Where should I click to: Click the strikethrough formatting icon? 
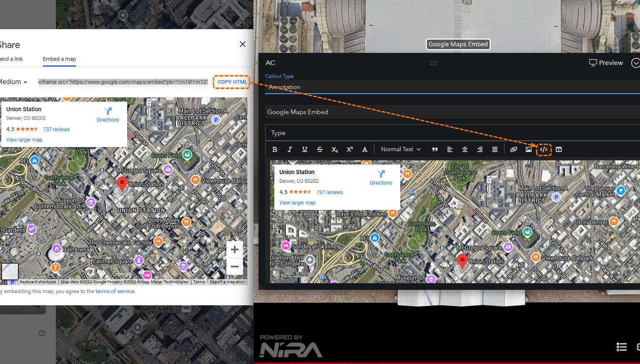coord(320,150)
